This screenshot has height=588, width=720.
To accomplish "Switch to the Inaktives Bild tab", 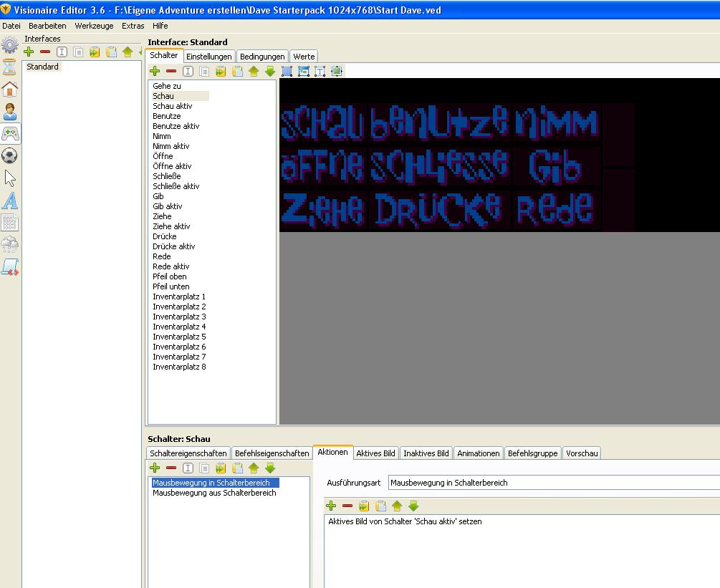I will [426, 453].
